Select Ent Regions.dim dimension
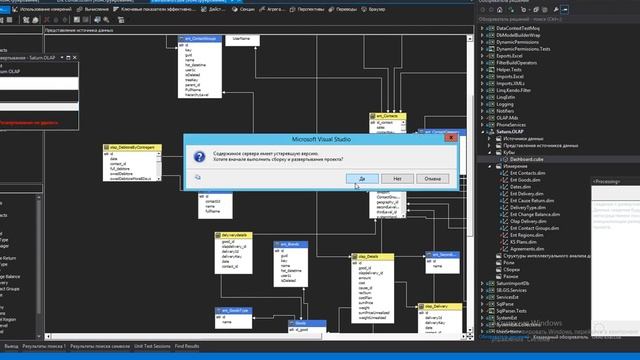The height and width of the screenshot is (360, 640). tap(527, 236)
